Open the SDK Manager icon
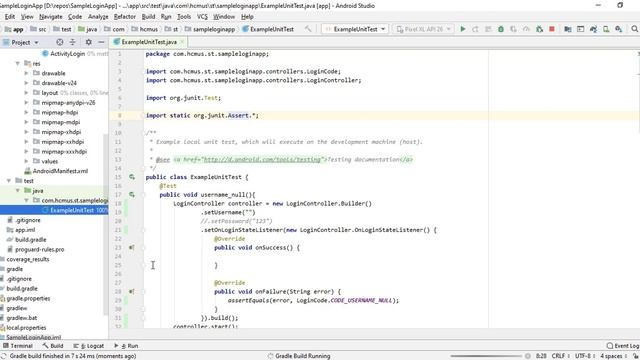 [x=619, y=29]
